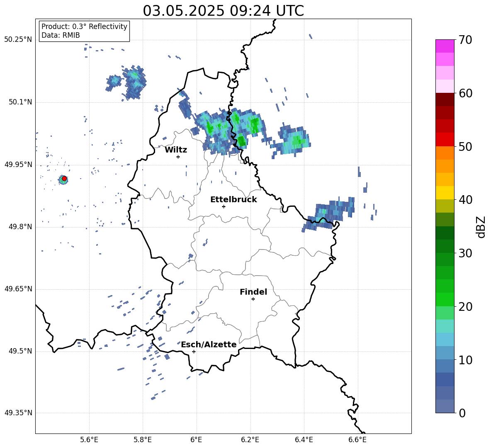Click the dBZ colorbar axis label
The width and height of the screenshot is (491, 448).
coord(481,227)
